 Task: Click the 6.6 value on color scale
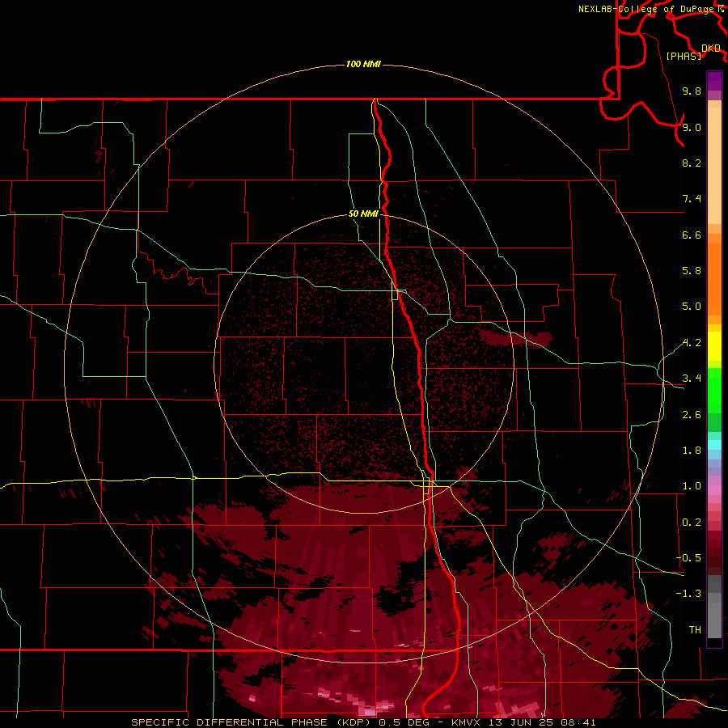coord(692,235)
